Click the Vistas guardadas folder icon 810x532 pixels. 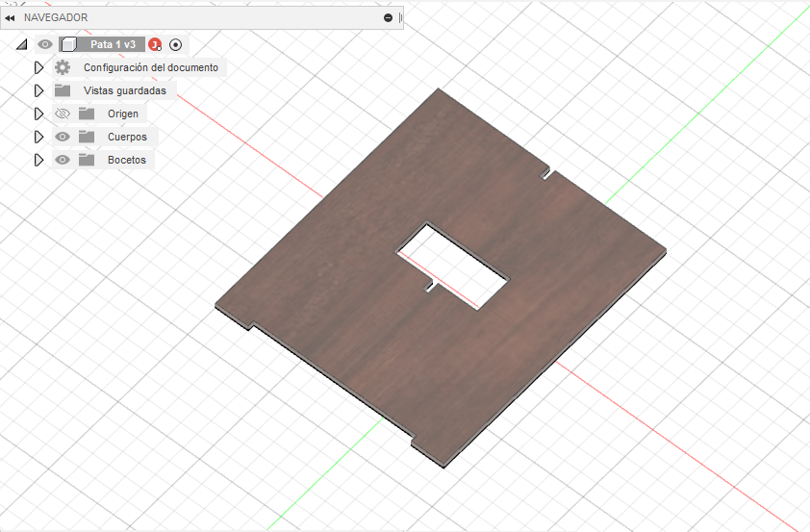click(x=63, y=90)
